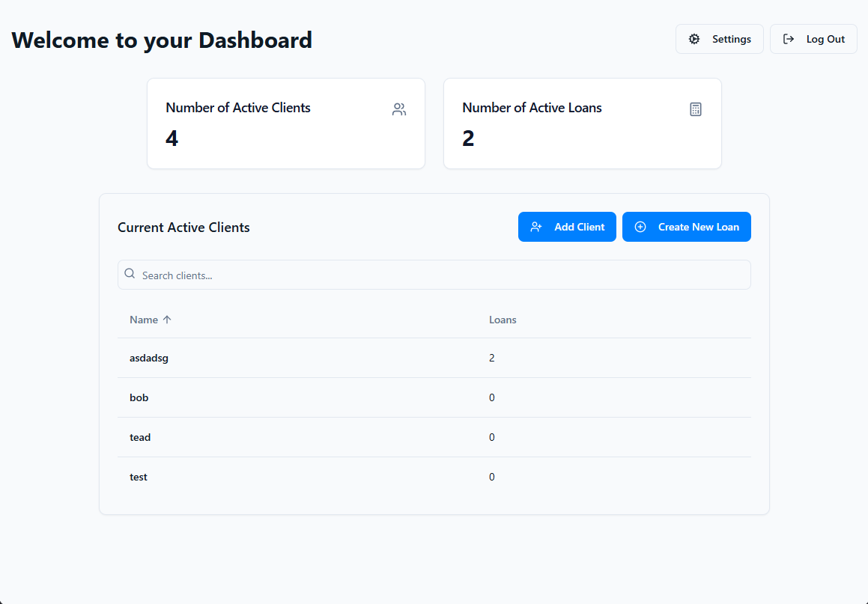868x604 pixels.
Task: Click the active loans value 2 in card
Action: (x=468, y=138)
